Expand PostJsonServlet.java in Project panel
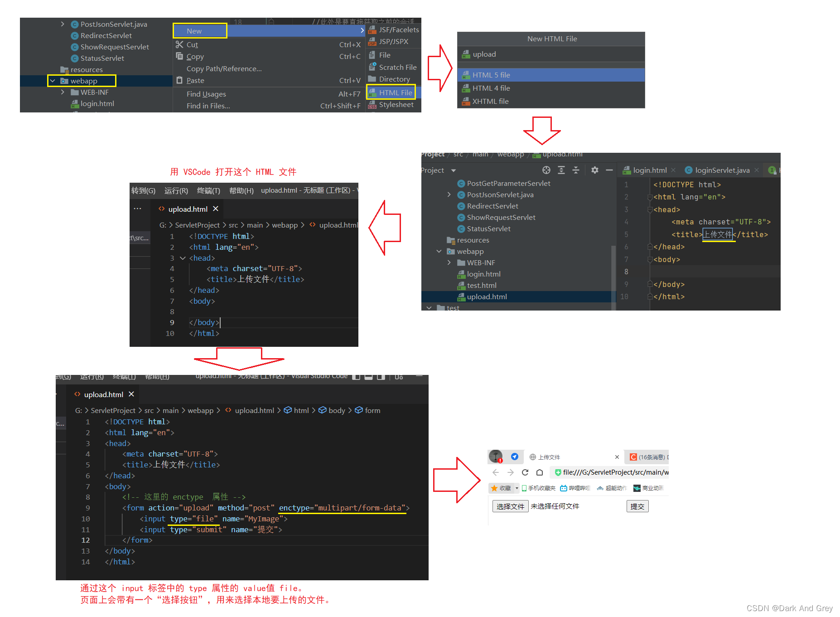The image size is (840, 617). pos(449,194)
